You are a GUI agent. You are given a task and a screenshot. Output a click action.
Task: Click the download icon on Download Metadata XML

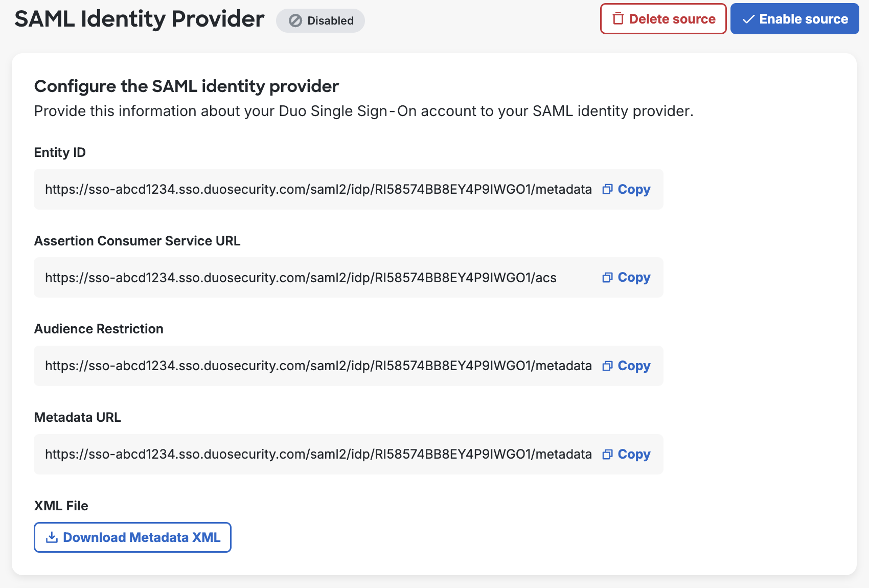point(52,537)
